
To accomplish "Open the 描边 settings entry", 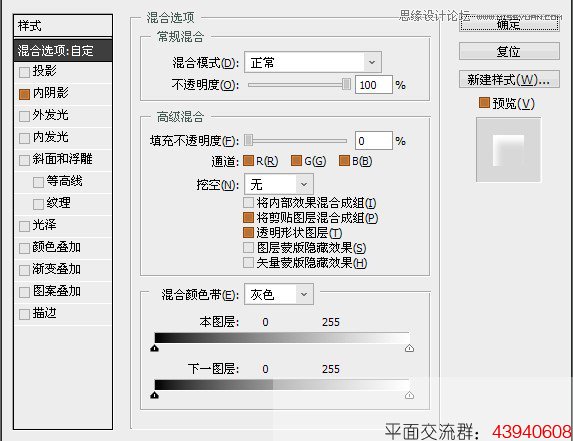I will pos(45,313).
